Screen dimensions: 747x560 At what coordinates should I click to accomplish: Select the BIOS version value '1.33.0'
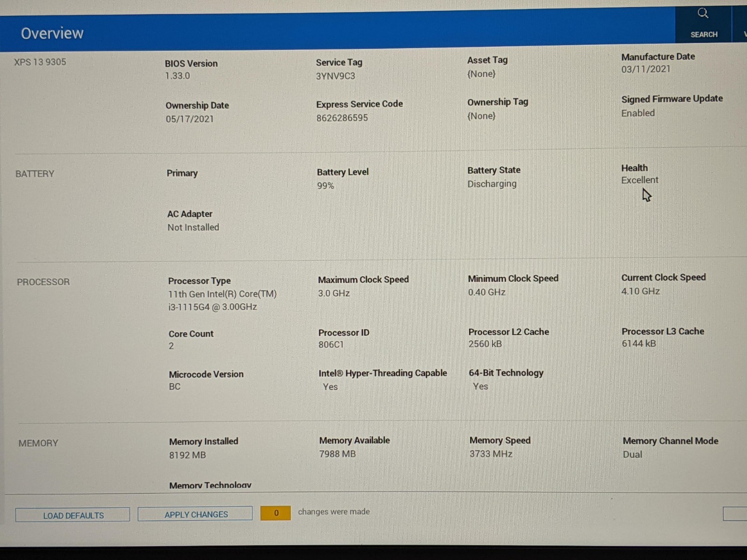pyautogui.click(x=177, y=76)
